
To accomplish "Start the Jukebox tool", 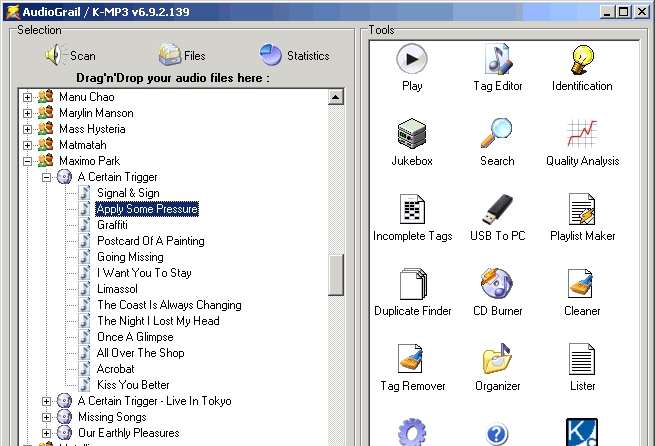I will pos(412,142).
